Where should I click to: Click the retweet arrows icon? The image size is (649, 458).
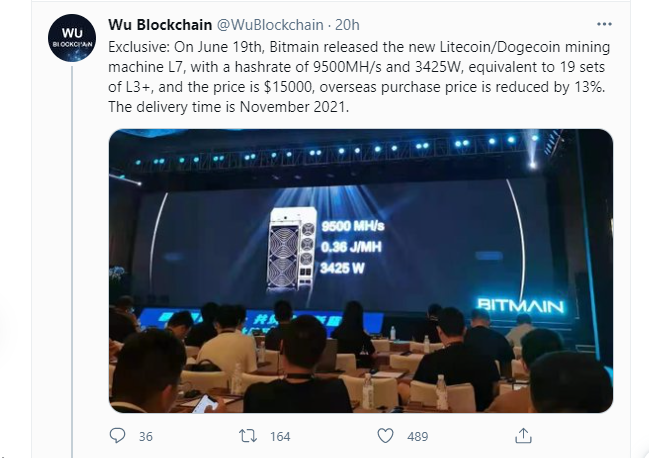point(248,436)
